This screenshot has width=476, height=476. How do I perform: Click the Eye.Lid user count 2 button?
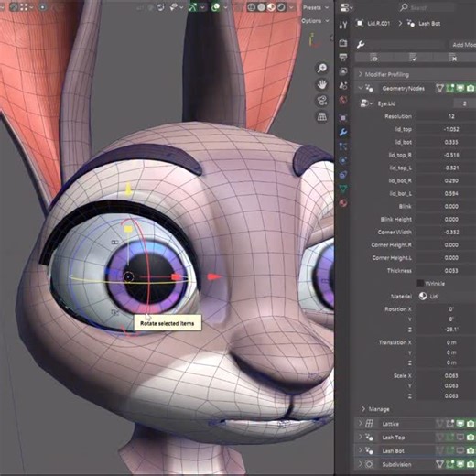[464, 103]
